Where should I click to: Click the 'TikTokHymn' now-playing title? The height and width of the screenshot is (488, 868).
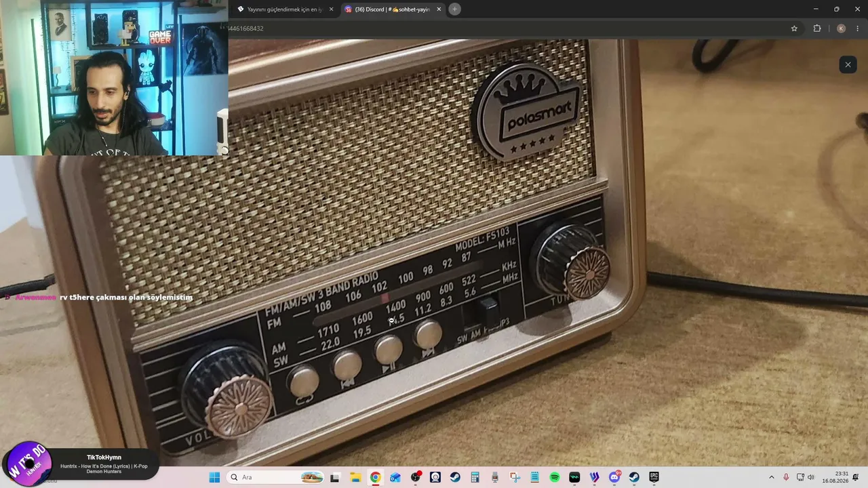click(104, 457)
